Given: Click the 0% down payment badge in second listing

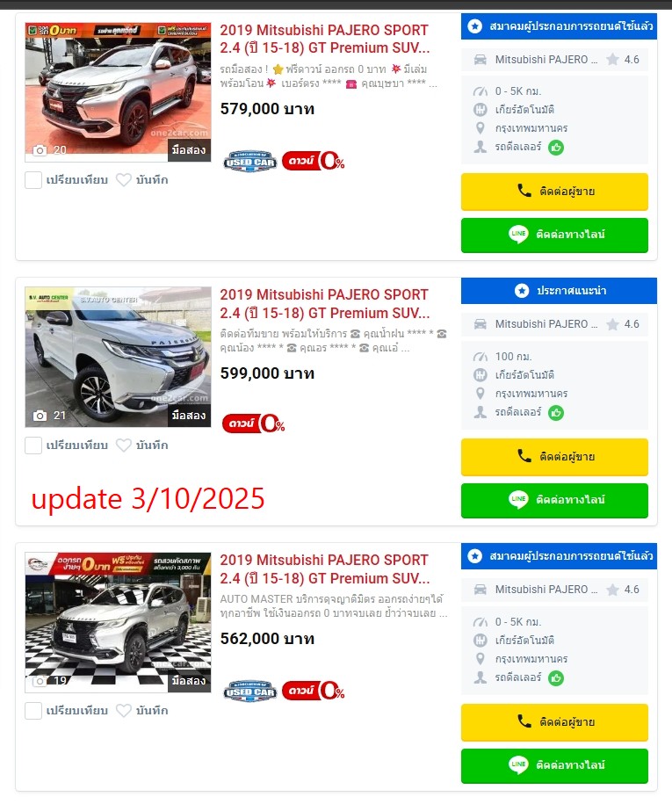Looking at the screenshot, I should coord(253,424).
